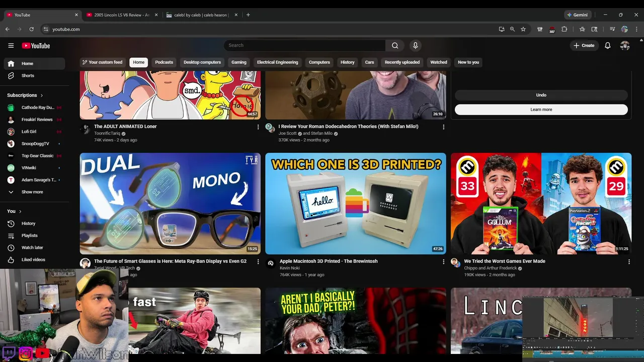Open a new browser tab
This screenshot has height=362, width=644.
[x=248, y=15]
